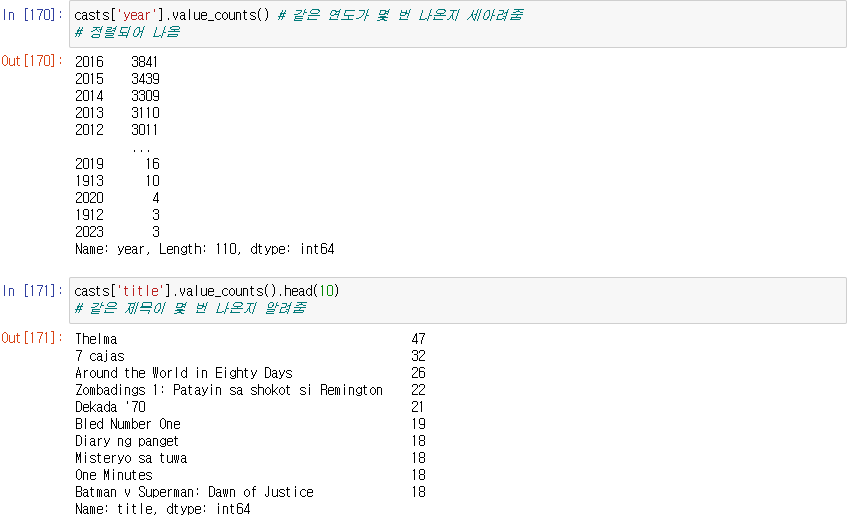Click the 'Misteryo sa tuwa' row
The width and height of the screenshot is (851, 532).
coord(250,458)
